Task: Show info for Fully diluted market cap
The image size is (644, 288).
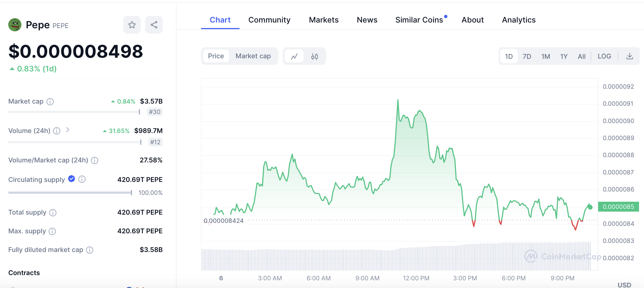Action: [x=90, y=250]
